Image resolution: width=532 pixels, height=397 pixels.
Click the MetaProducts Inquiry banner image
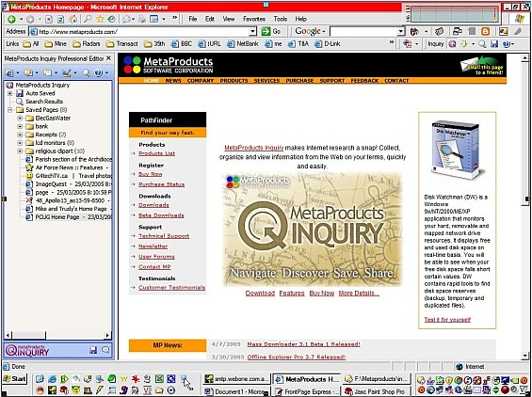(x=313, y=230)
